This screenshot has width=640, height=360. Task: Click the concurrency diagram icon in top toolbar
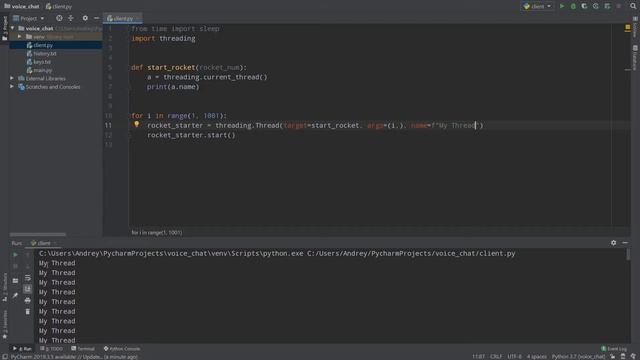point(607,6)
